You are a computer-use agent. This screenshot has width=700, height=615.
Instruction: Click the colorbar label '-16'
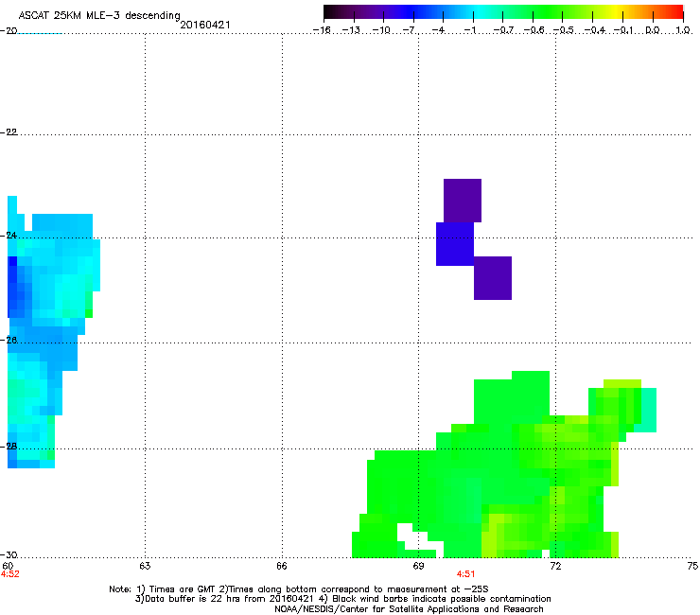[x=322, y=30]
